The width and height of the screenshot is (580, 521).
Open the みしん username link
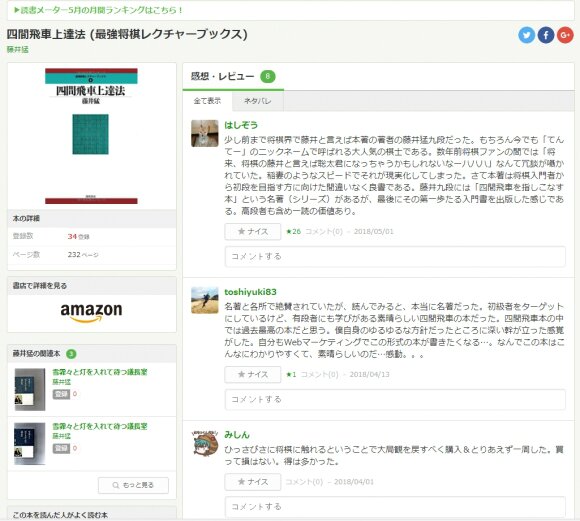pos(237,435)
